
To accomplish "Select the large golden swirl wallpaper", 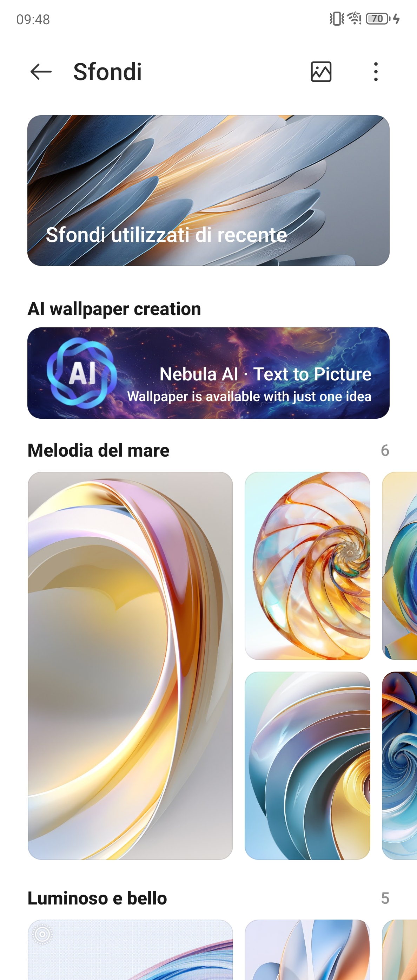I will 130,666.
